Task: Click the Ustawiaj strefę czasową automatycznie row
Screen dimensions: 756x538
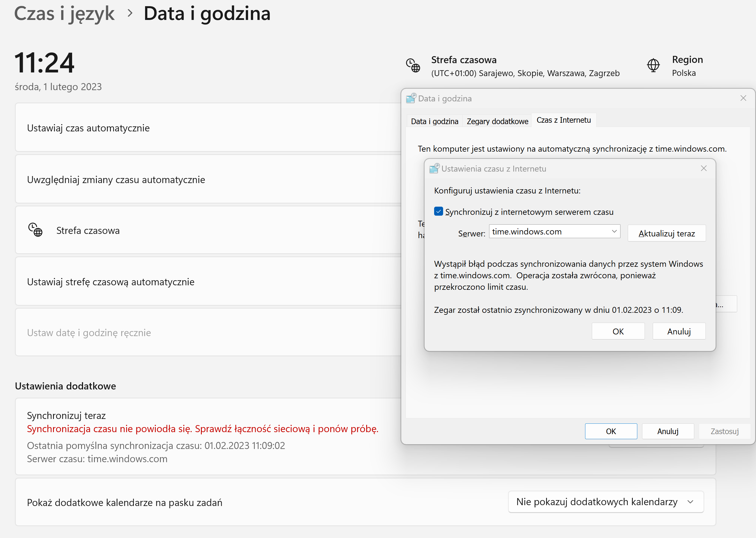Action: tap(111, 282)
